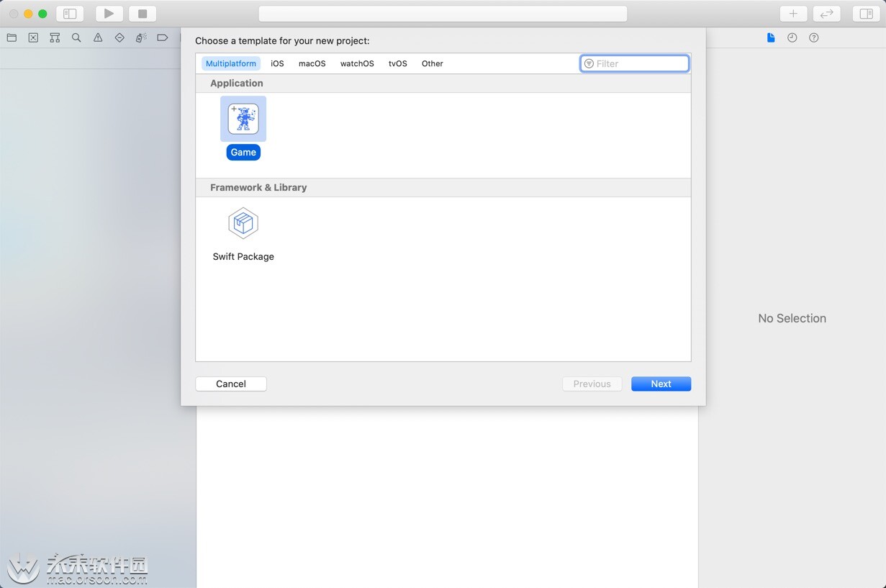Click the Cancel button
Viewport: 886px width, 588px height.
click(x=231, y=384)
